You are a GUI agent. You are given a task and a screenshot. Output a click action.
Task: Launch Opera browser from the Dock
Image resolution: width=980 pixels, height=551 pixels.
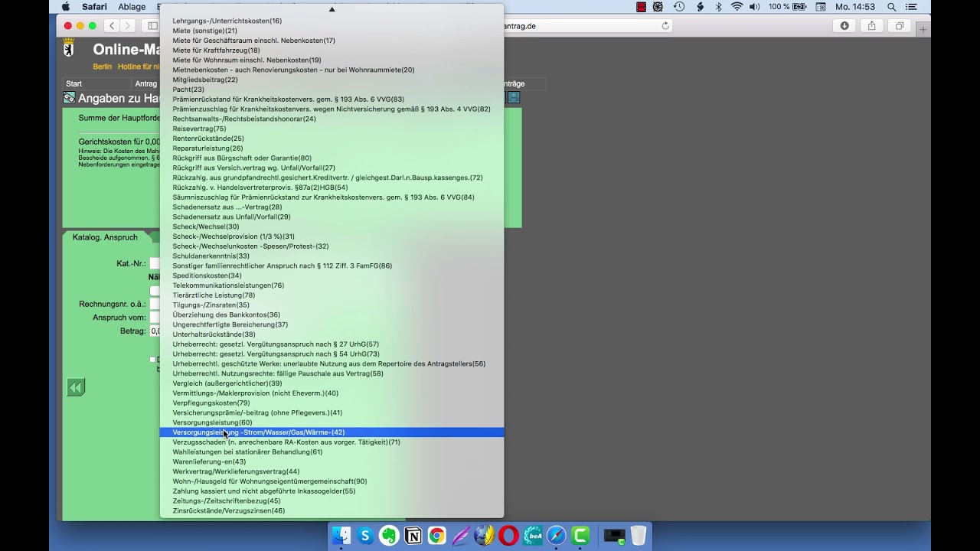508,536
